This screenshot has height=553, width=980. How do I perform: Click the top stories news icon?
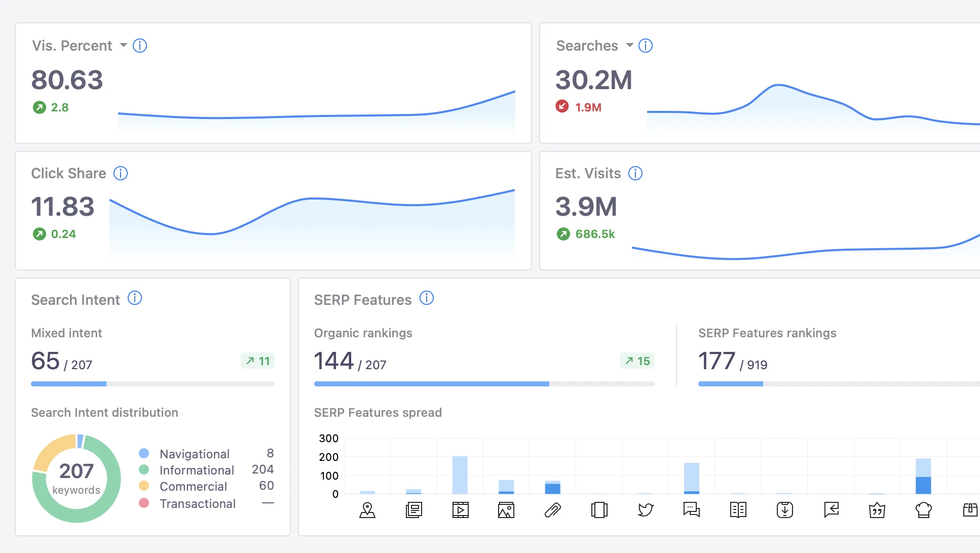(x=414, y=510)
